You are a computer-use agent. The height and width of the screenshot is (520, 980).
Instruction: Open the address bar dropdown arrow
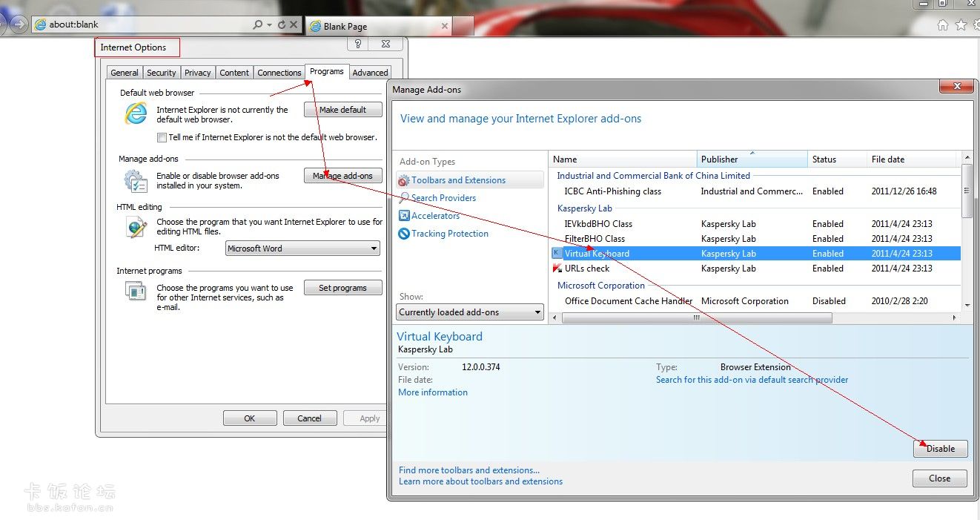click(x=268, y=24)
